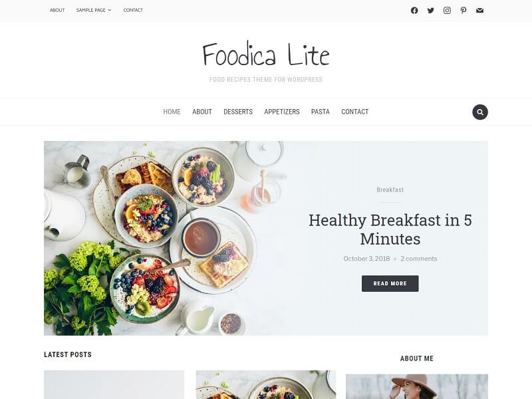Open the 2 comments link
This screenshot has height=399, width=532.
(x=419, y=259)
